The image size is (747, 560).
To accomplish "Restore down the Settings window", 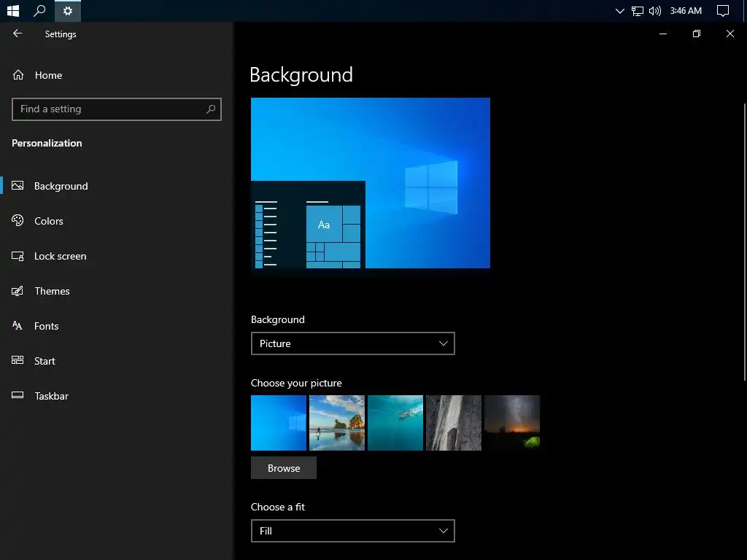I will (697, 34).
